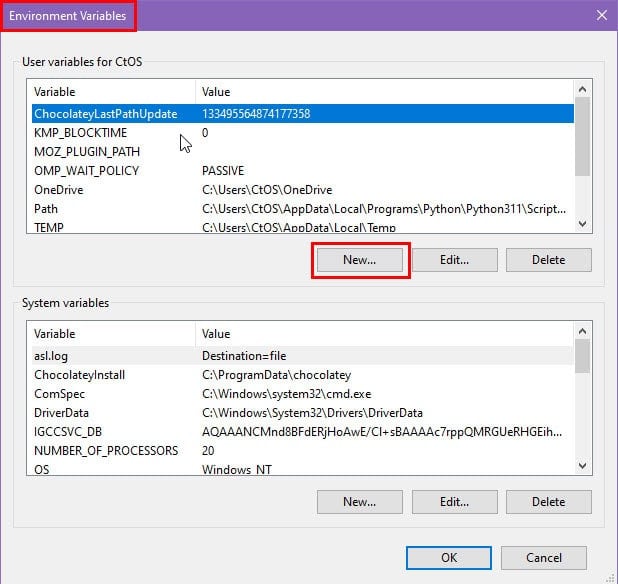This screenshot has height=584, width=618.
Task: Select the IGCCSVC_DB system variable
Action: click(303, 431)
